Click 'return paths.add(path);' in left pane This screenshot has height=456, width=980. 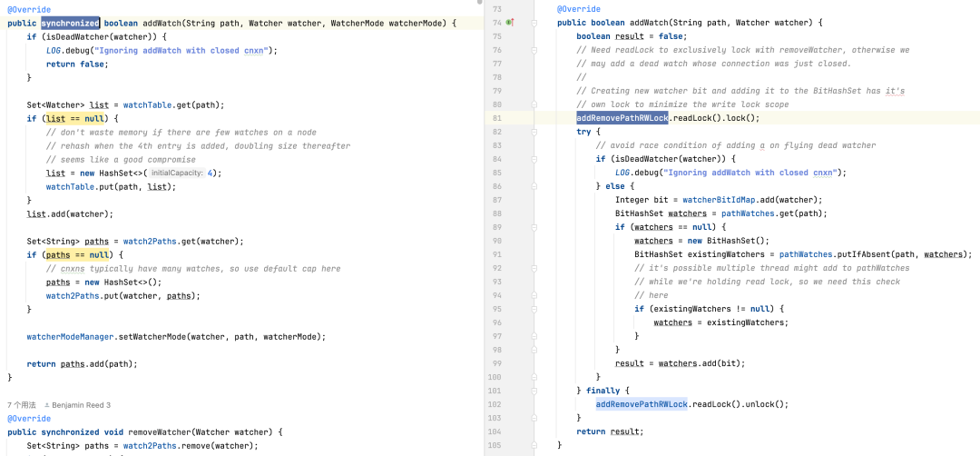tap(82, 363)
